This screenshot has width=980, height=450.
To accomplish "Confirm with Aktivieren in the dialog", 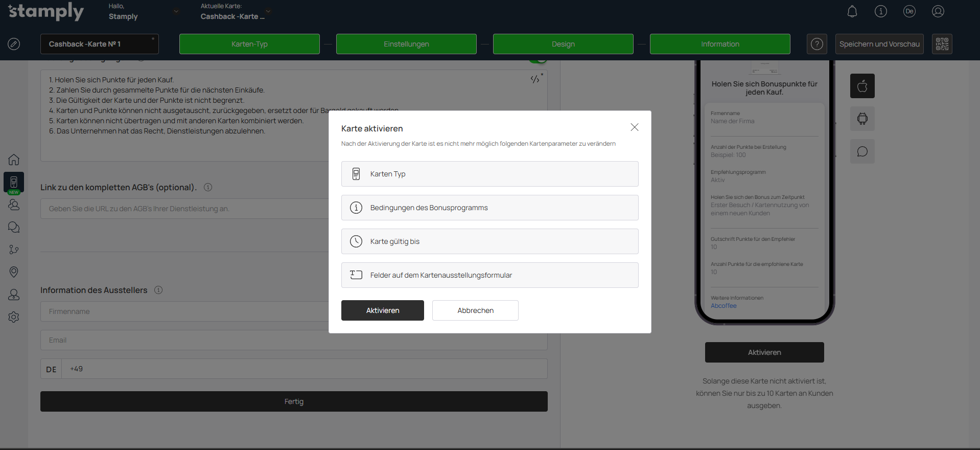I will coord(382,310).
